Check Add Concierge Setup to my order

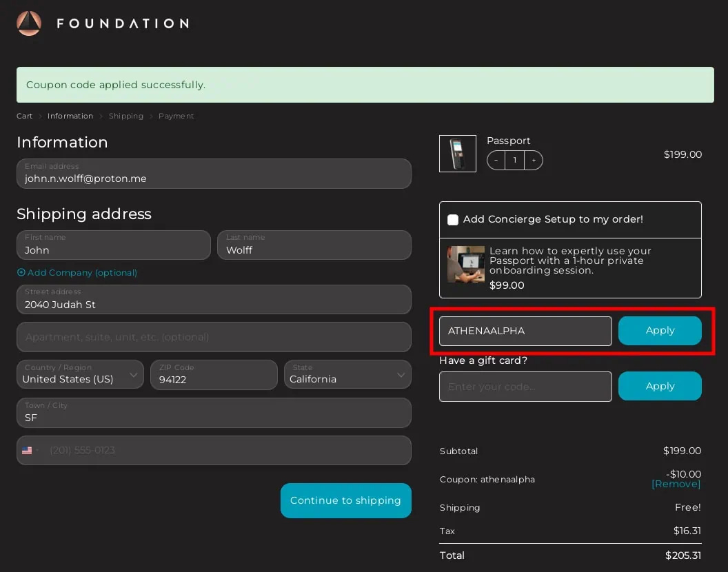[x=453, y=220]
